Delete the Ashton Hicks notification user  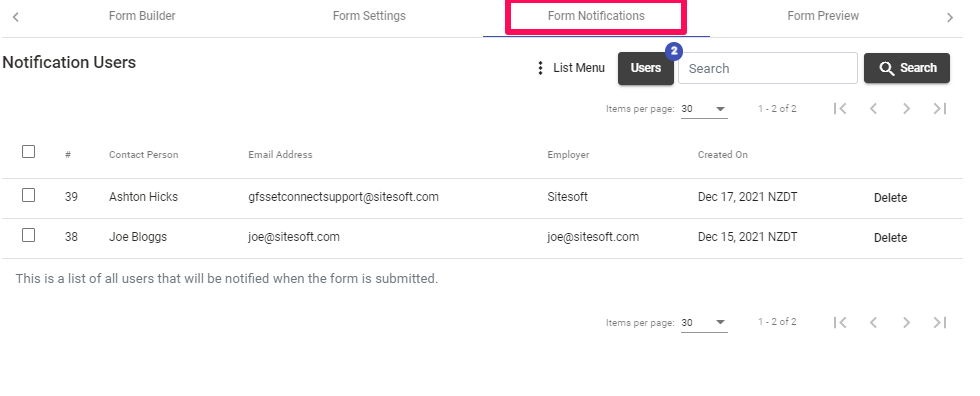point(890,198)
